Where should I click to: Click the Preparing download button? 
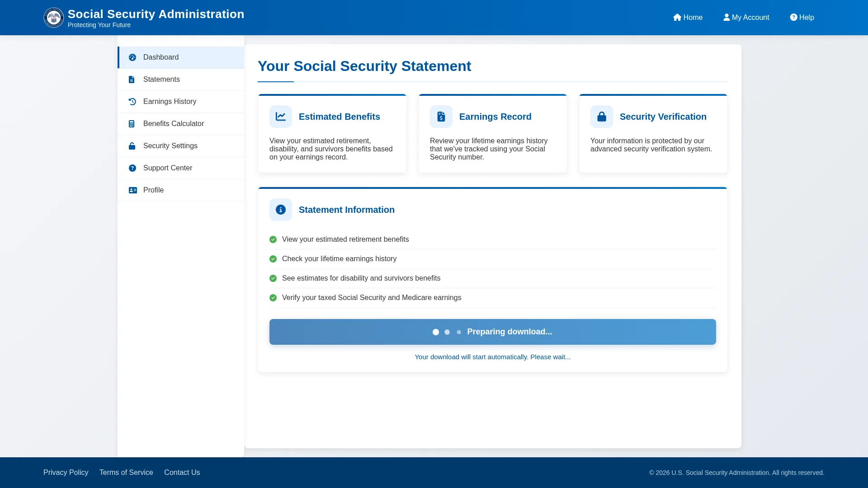point(493,332)
